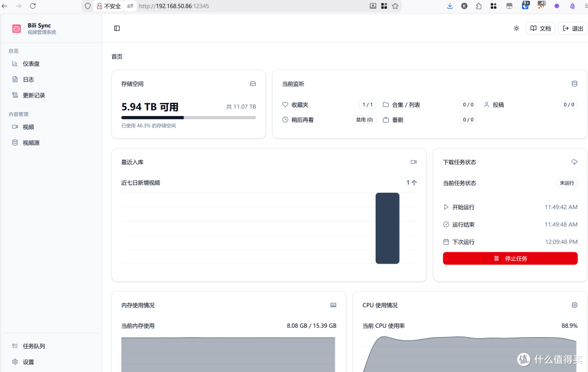Click the 不安全 security warning indicator
This screenshot has height=372, width=588.
tap(109, 6)
